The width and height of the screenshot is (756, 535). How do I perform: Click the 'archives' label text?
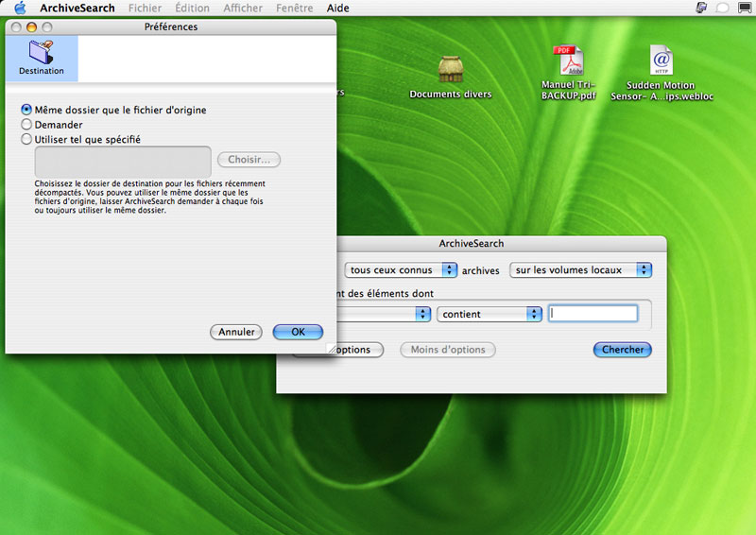(x=480, y=270)
